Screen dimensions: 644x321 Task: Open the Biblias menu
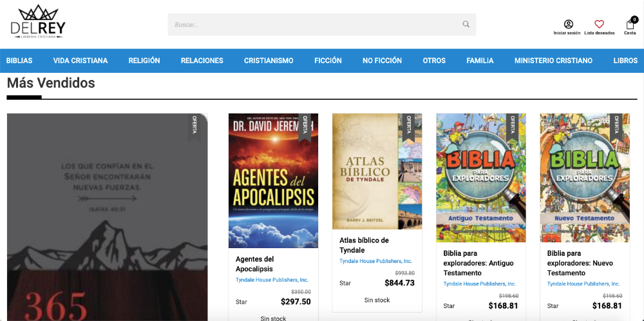(x=19, y=61)
